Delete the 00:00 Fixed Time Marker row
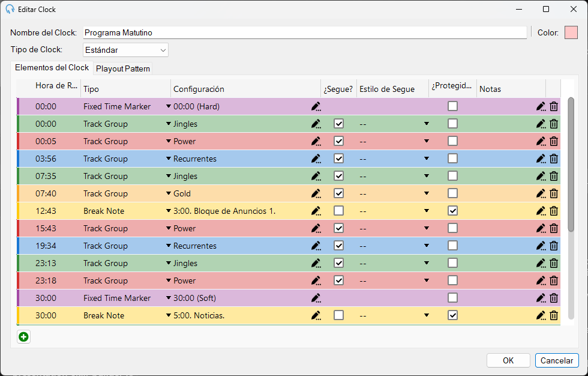The width and height of the screenshot is (588, 376). pyautogui.click(x=554, y=106)
